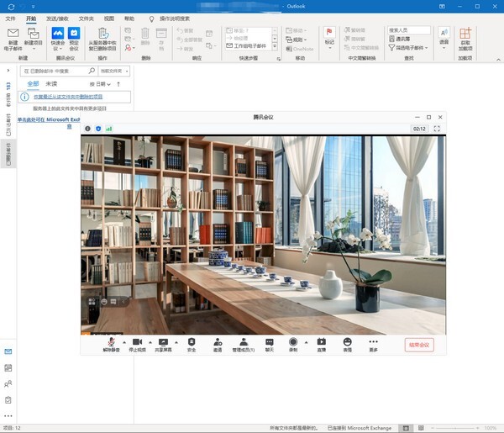The height and width of the screenshot is (433, 504).
Task: Open Manage Members (管理成员) panel
Action: 244,342
